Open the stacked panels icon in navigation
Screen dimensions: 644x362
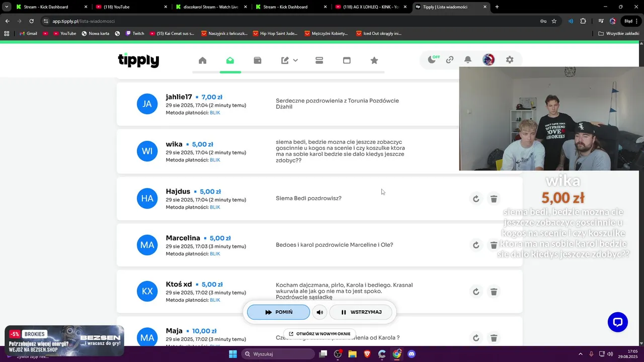click(x=319, y=60)
